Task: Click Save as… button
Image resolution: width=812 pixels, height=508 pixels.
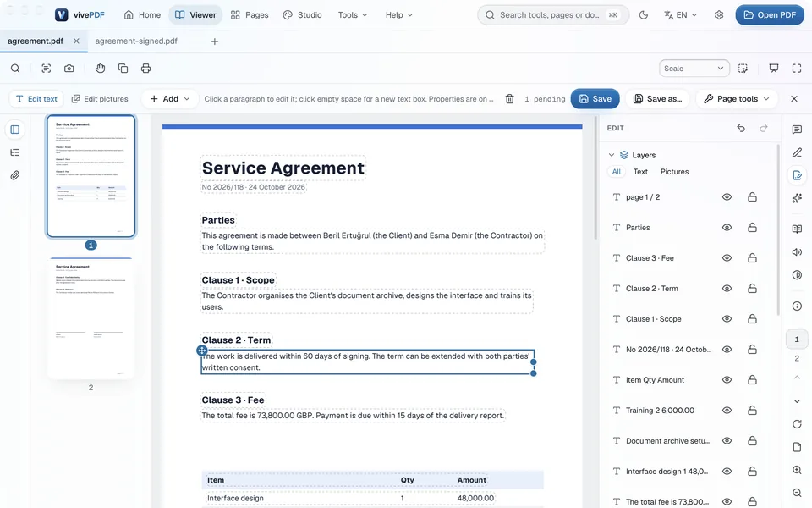Action: 658,98
